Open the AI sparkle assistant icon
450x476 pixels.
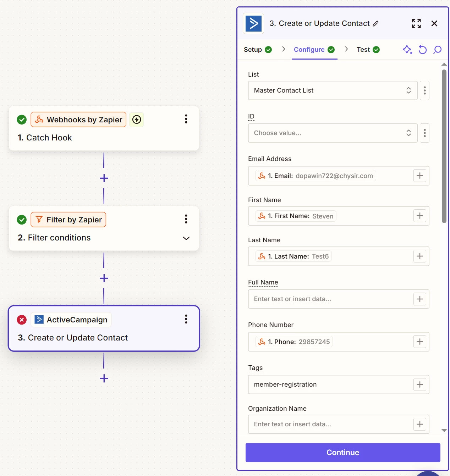point(407,50)
